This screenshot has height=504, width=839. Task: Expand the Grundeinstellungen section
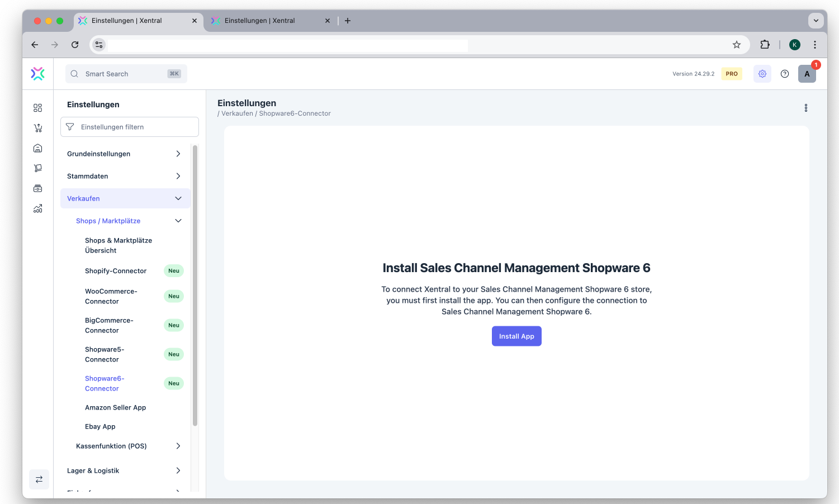[x=125, y=154]
